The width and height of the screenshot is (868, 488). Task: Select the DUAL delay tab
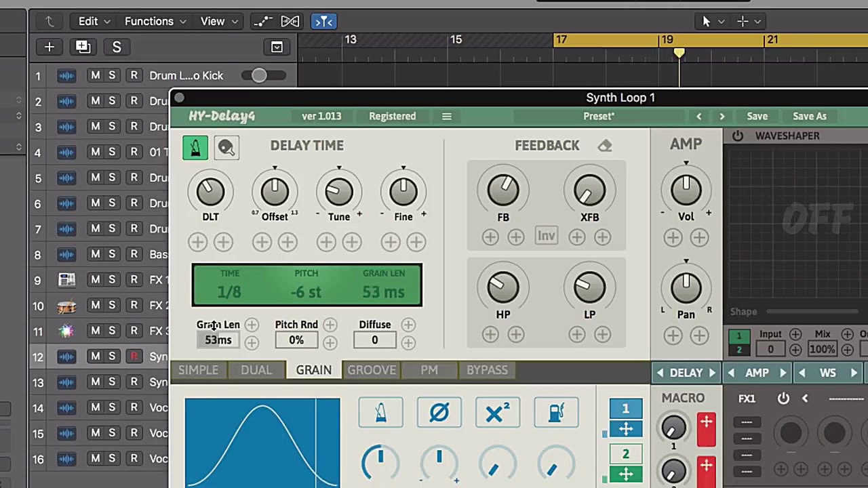point(256,369)
